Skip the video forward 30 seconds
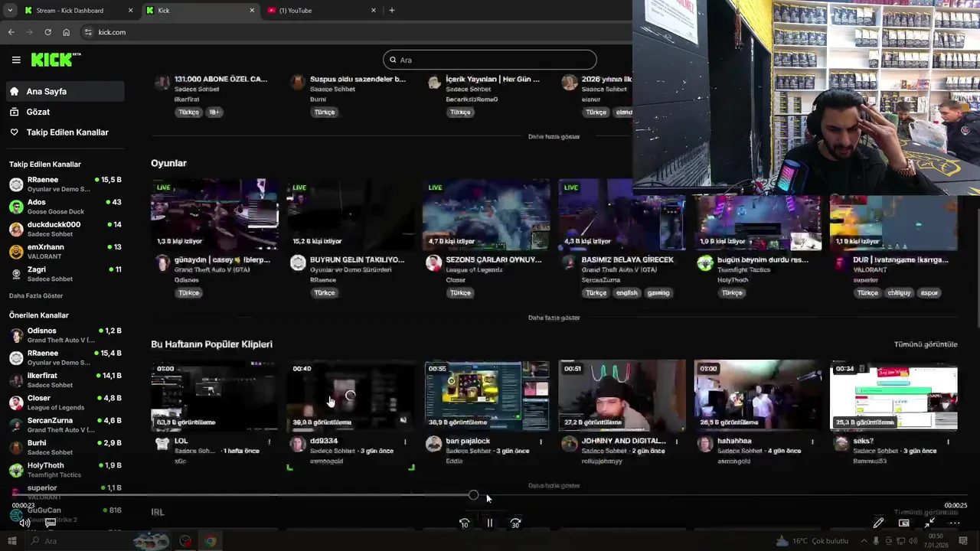980x551 pixels. (x=515, y=523)
